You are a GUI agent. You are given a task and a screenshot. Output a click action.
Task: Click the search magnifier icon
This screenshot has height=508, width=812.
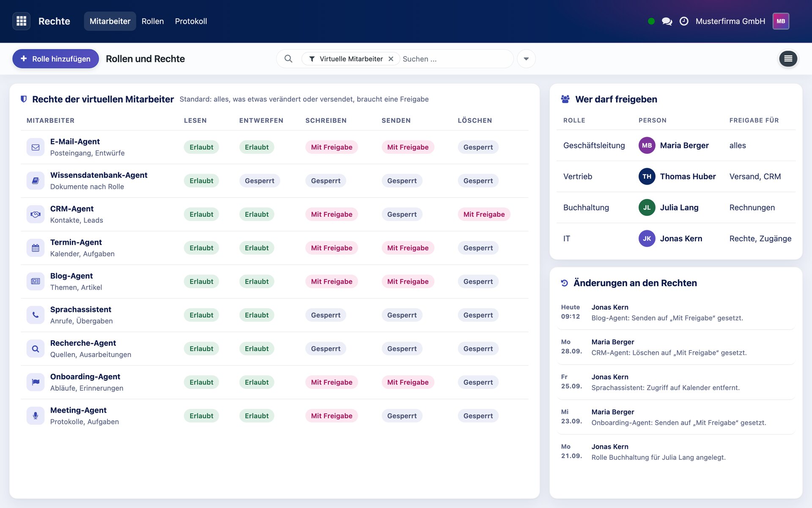[288, 59]
